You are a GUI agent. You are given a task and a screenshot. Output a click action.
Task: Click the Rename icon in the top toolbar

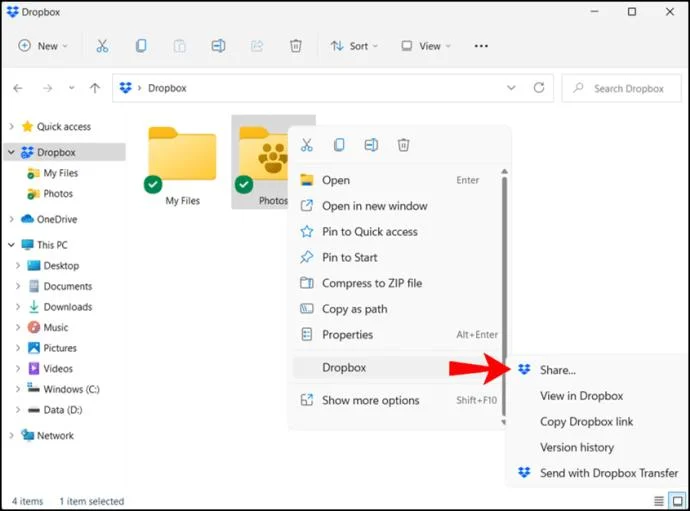[218, 46]
